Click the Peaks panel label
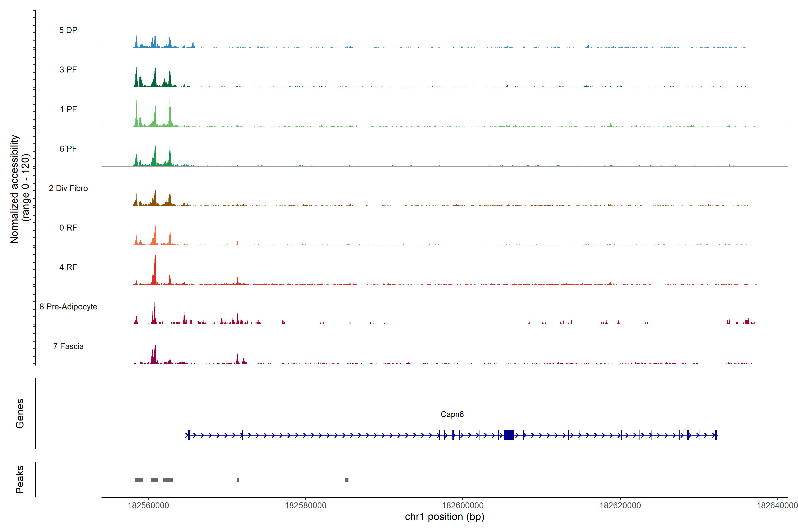The image size is (798, 532). coord(20,479)
